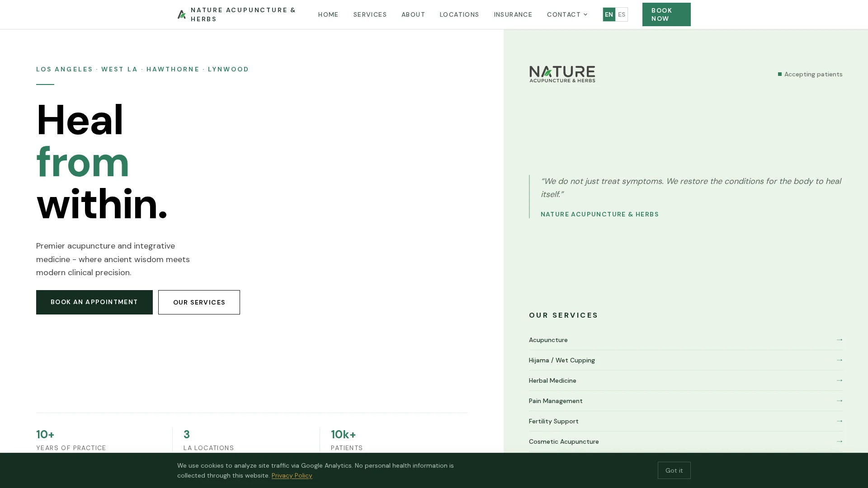Viewport: 868px width, 488px height.
Task: Open the Privacy Policy link
Action: point(292,475)
